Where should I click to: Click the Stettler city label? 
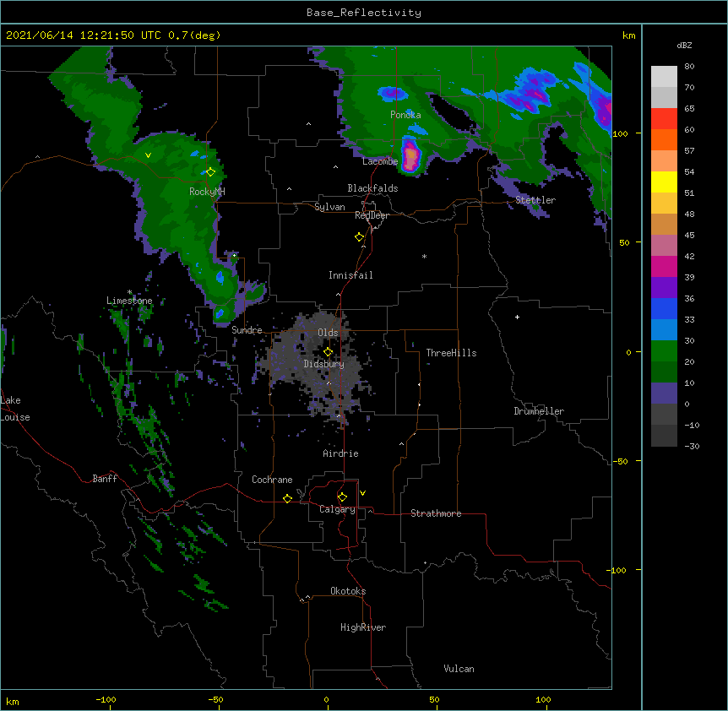coord(535,200)
